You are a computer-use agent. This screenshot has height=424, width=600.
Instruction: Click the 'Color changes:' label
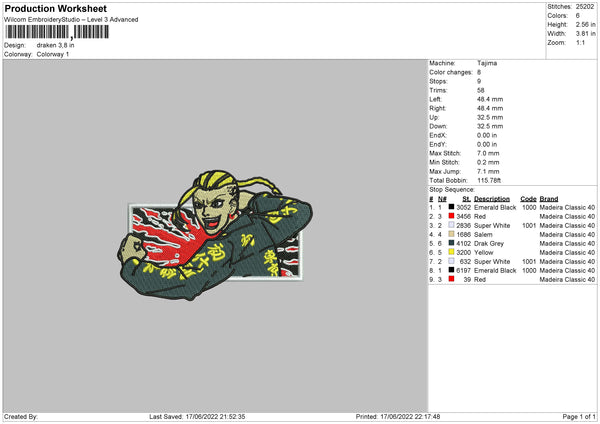pos(451,72)
